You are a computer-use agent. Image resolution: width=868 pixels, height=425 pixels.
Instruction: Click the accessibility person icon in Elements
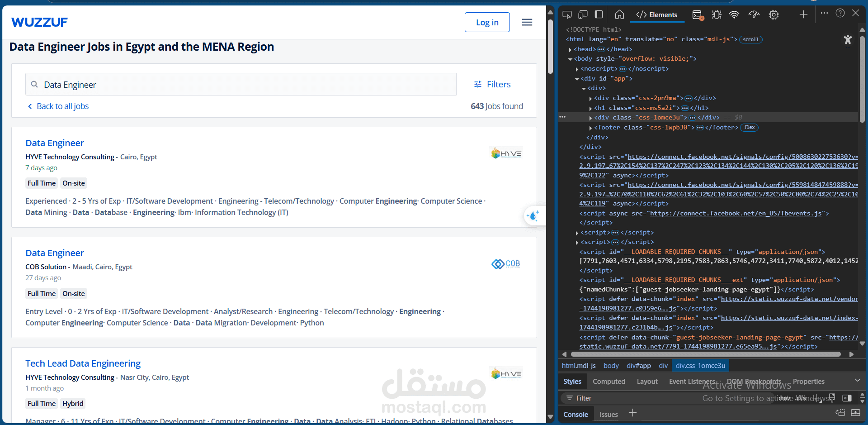pyautogui.click(x=848, y=40)
